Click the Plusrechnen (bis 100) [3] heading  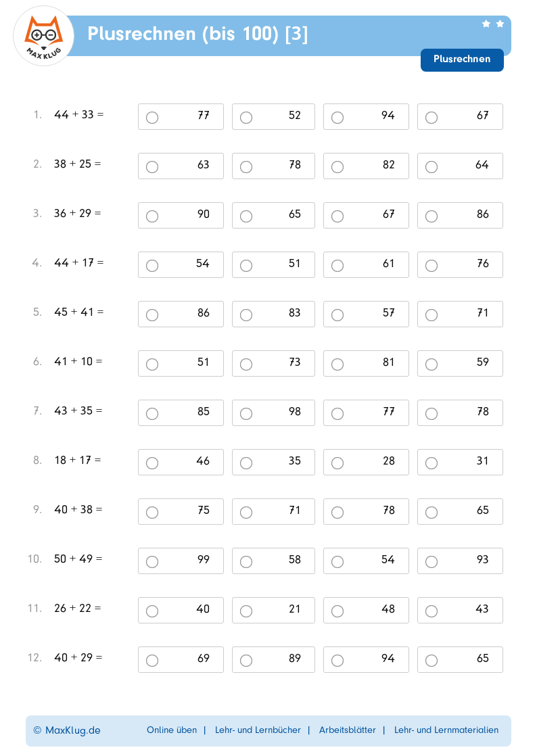pos(197,34)
